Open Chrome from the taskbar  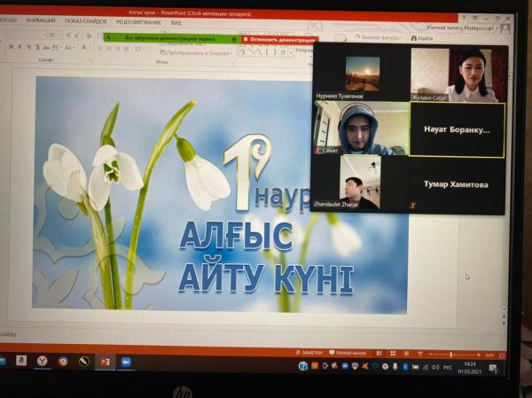click(x=63, y=362)
